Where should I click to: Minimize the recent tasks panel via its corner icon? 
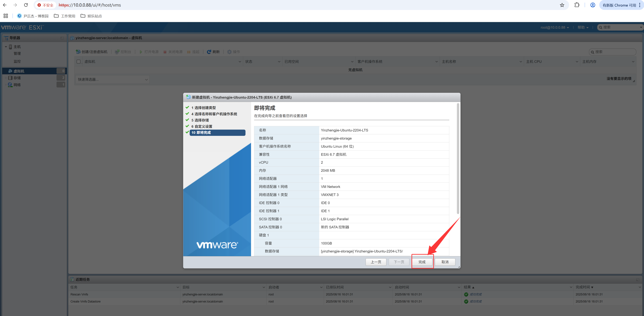point(637,280)
